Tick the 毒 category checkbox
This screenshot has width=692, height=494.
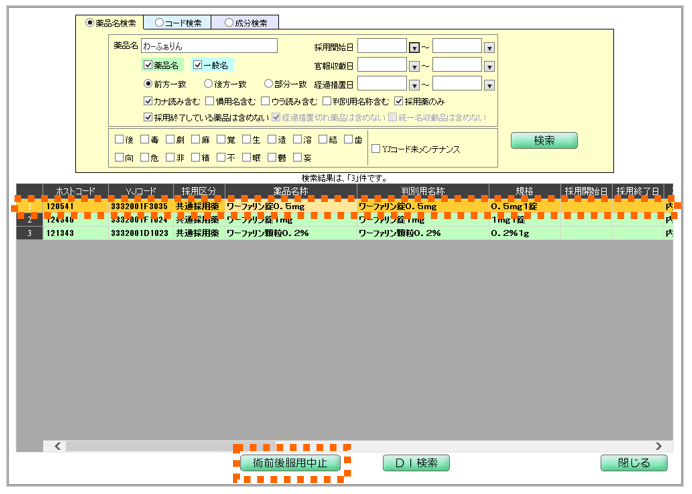[145, 140]
